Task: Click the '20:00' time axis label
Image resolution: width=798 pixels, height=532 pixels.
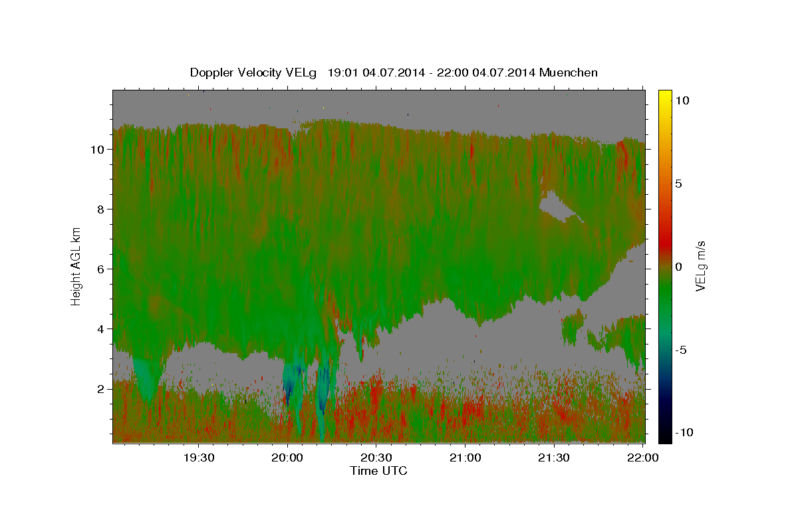Action: tap(287, 458)
